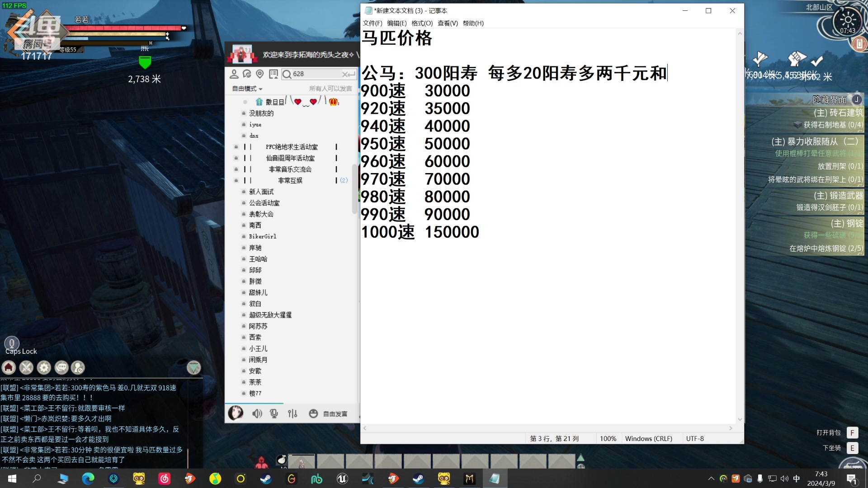The width and height of the screenshot is (868, 488).
Task: Select the crossed swords combat icon
Action: [26, 368]
